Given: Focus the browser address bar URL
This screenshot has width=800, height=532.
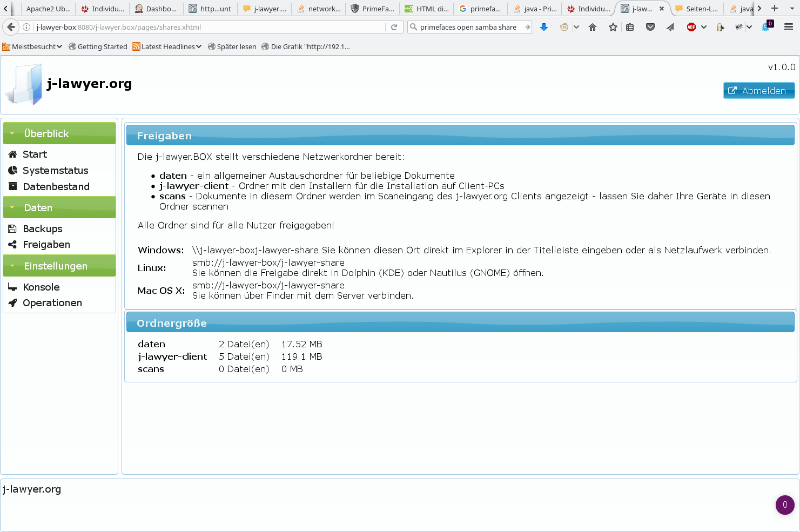Looking at the screenshot, I should pyautogui.click(x=210, y=27).
